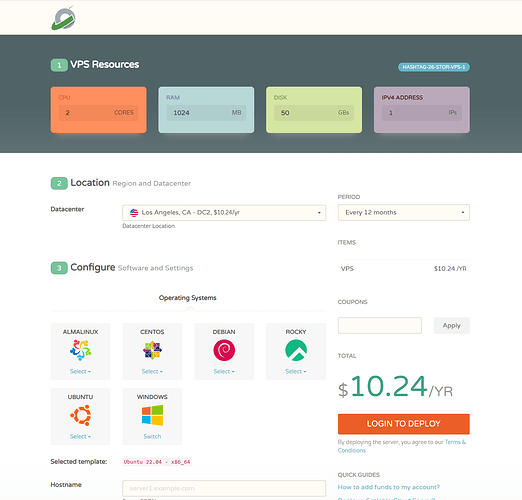Click the US flag in Datacenter field
The image size is (522, 500).
tap(134, 213)
